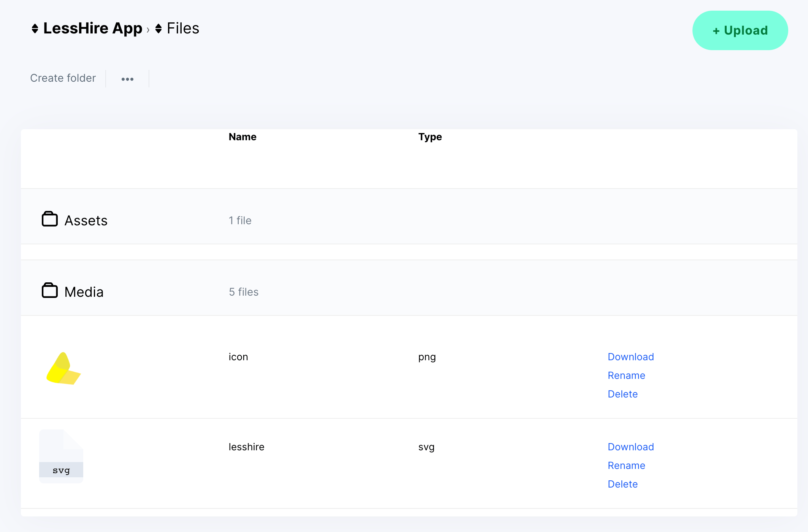Screen dimensions: 808x532
Task: Navigate to LessHire App via breadcrumb
Action: coord(92,28)
